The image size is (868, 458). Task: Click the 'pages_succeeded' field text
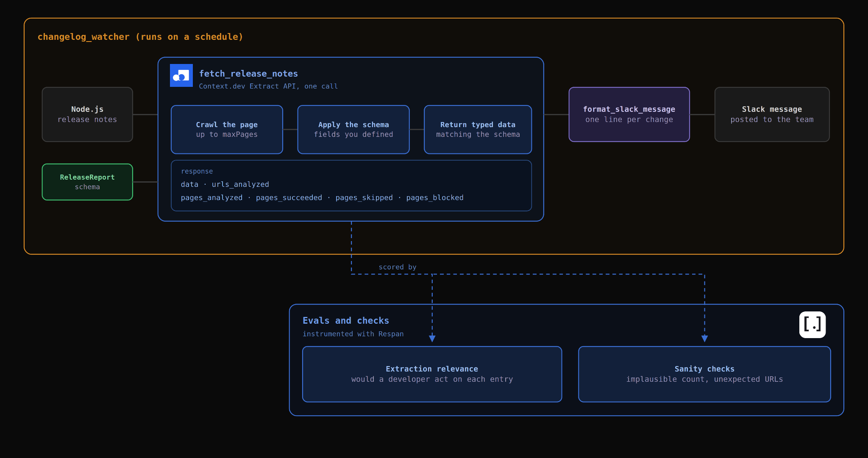pos(289,197)
